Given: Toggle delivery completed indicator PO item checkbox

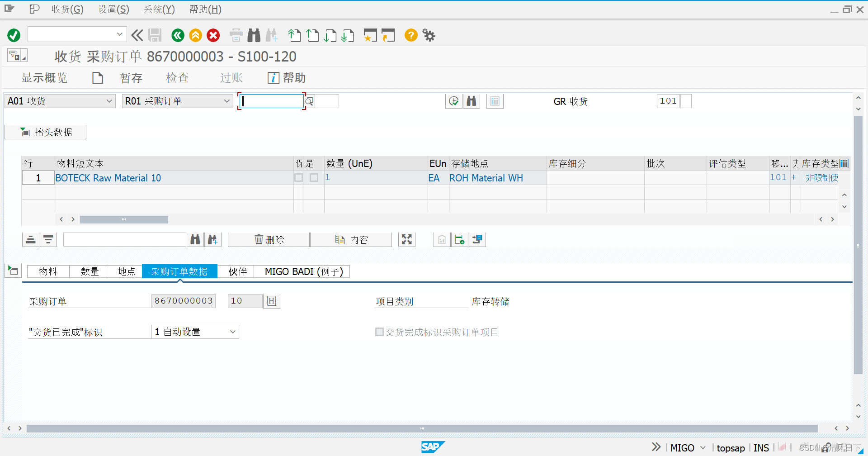Looking at the screenshot, I should click(380, 332).
